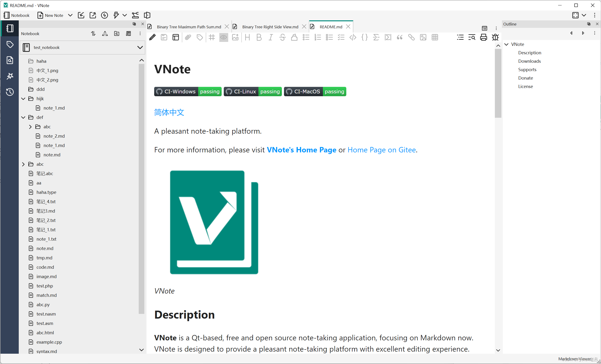The width and height of the screenshot is (601, 364).
Task: Expand the VNote outline section
Action: (507, 44)
